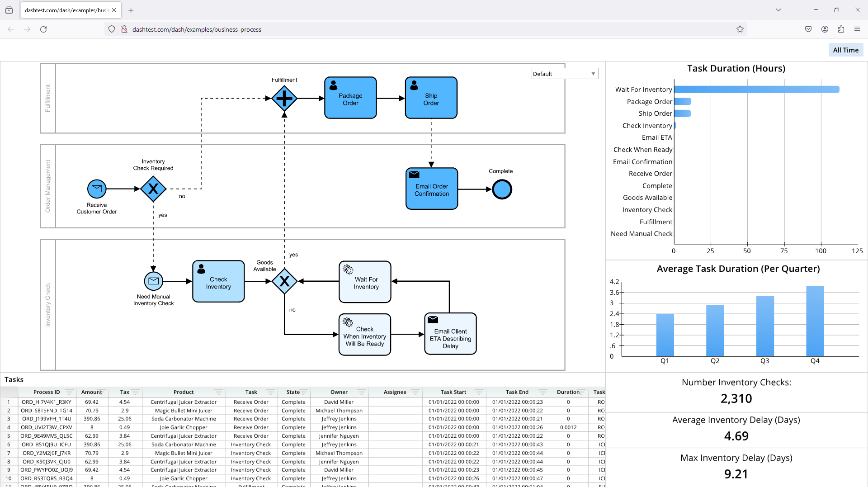Open the tracking protection shield icon
The width and height of the screenshot is (868, 487).
(112, 29)
